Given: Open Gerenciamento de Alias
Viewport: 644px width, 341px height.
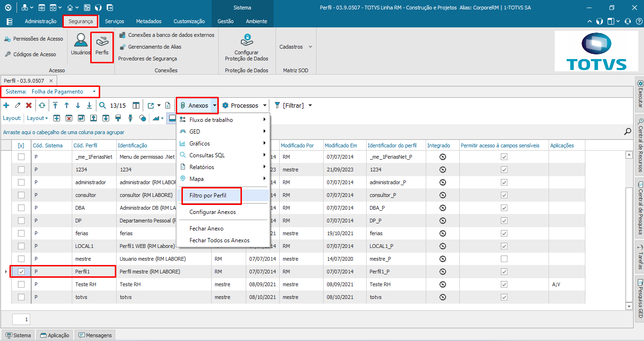Looking at the screenshot, I should 150,47.
